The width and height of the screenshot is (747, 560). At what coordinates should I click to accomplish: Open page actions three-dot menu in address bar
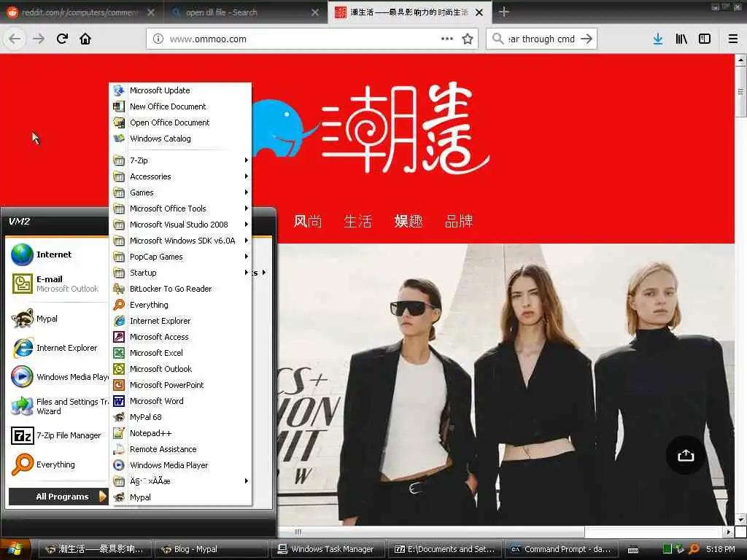(x=447, y=39)
